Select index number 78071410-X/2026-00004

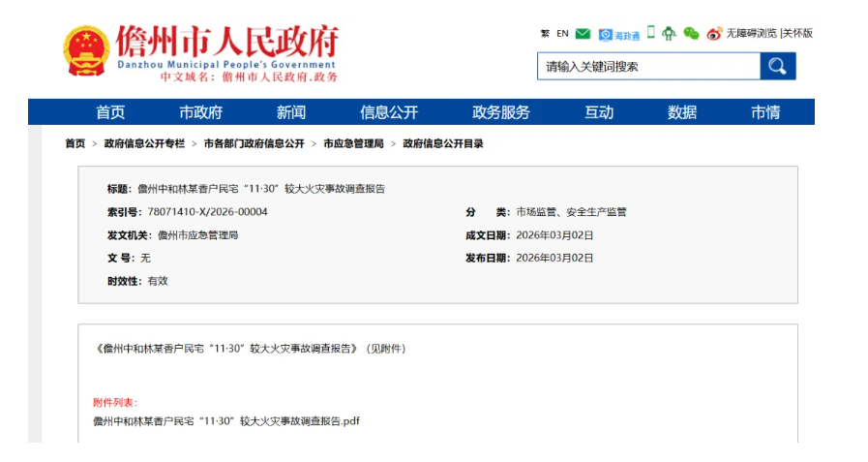tap(208, 211)
